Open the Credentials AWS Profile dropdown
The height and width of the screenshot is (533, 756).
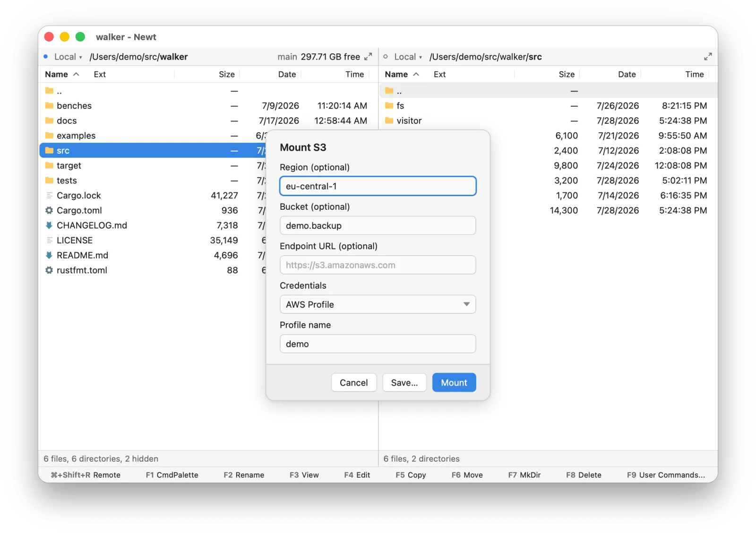pos(378,304)
